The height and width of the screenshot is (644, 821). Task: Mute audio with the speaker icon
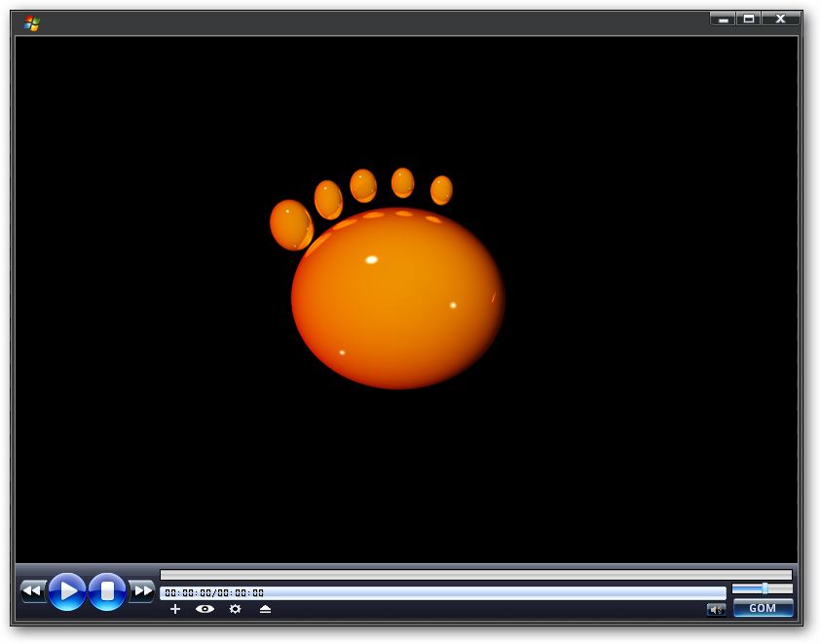(716, 610)
